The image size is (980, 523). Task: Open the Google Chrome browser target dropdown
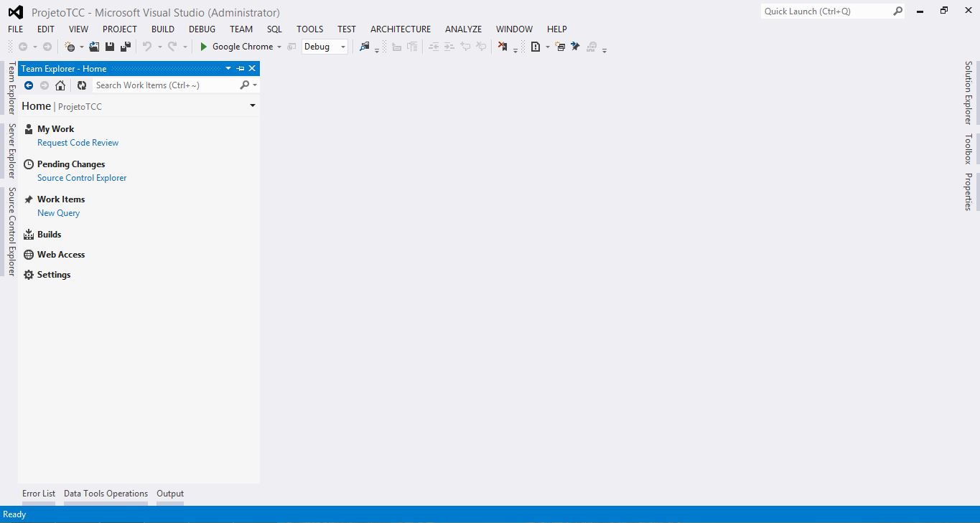(x=279, y=47)
